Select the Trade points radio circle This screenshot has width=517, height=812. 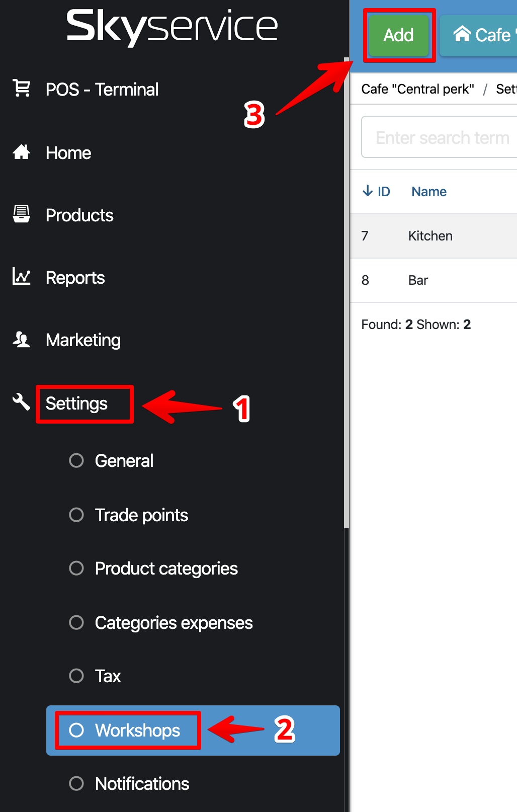tap(76, 515)
